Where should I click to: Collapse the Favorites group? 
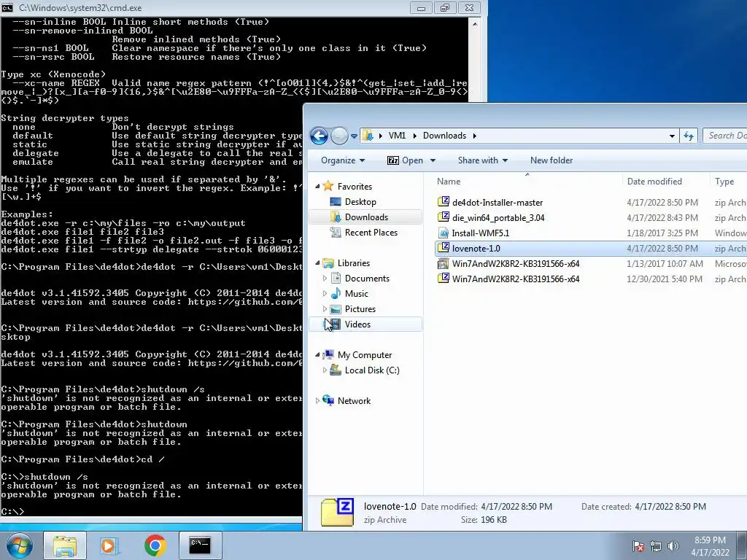tap(318, 187)
